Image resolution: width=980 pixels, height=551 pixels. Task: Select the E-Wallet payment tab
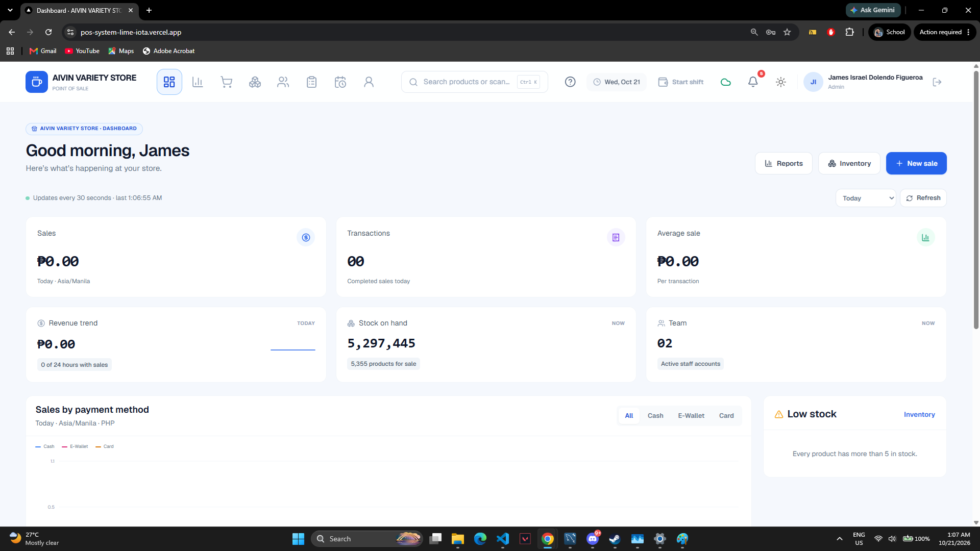pos(691,416)
